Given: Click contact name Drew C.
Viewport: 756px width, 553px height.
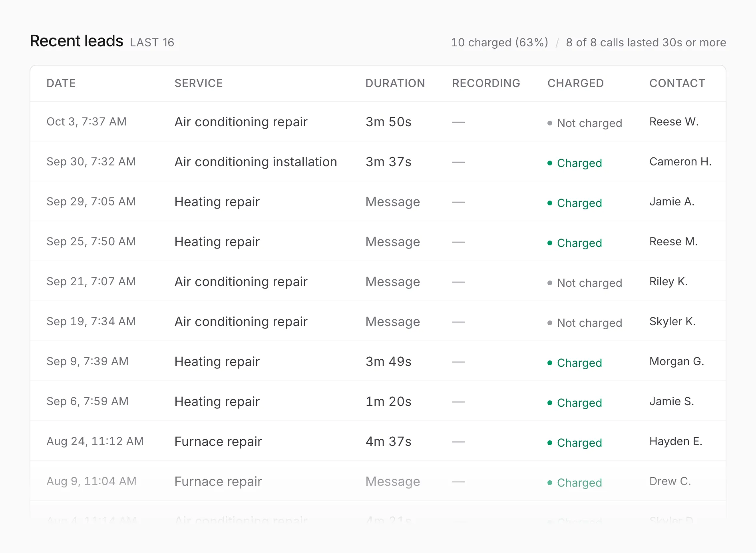Looking at the screenshot, I should (670, 481).
